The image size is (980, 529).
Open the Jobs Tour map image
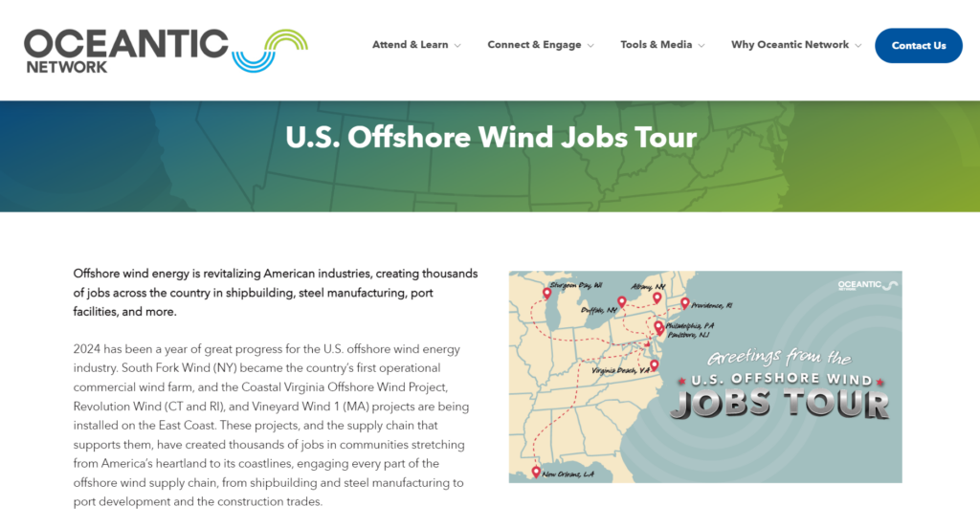[705, 377]
